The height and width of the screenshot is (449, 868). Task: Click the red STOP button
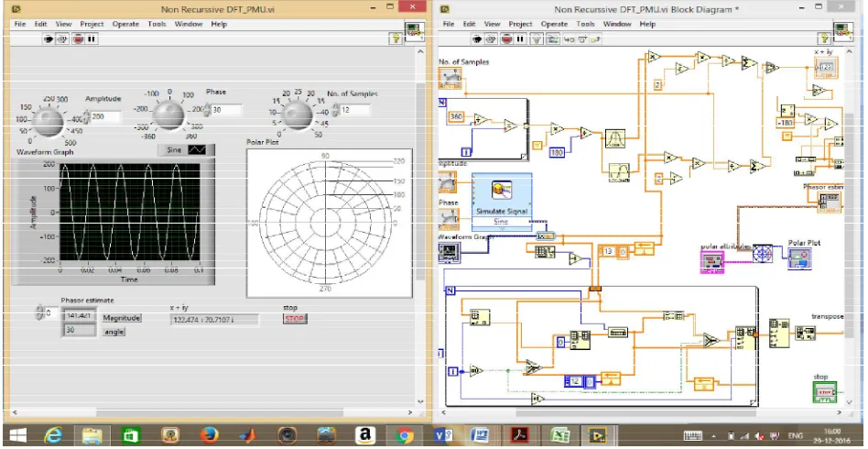pyautogui.click(x=295, y=319)
